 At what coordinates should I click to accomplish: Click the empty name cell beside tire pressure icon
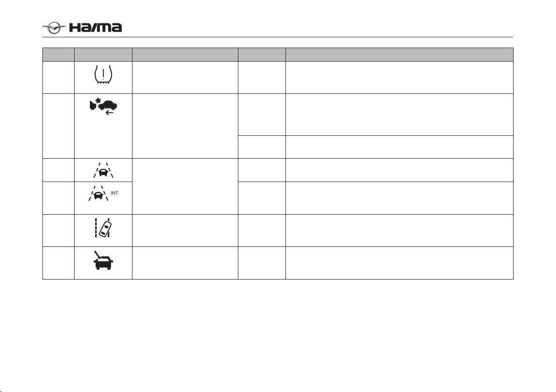click(185, 77)
